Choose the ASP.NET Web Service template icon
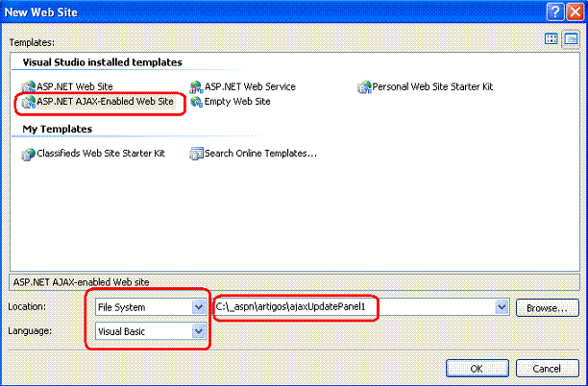The image size is (588, 386). 196,87
